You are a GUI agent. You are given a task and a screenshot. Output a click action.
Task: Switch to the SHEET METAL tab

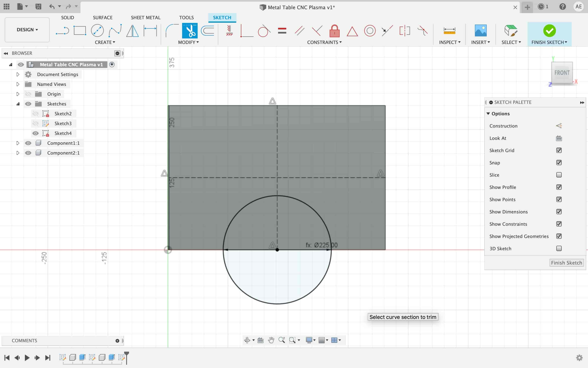(146, 18)
